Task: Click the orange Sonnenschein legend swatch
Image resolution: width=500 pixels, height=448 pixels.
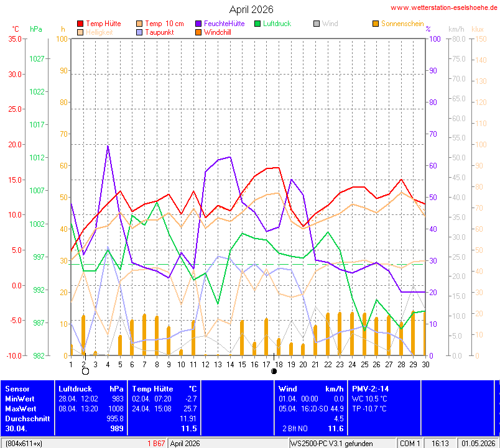Action: tap(376, 24)
